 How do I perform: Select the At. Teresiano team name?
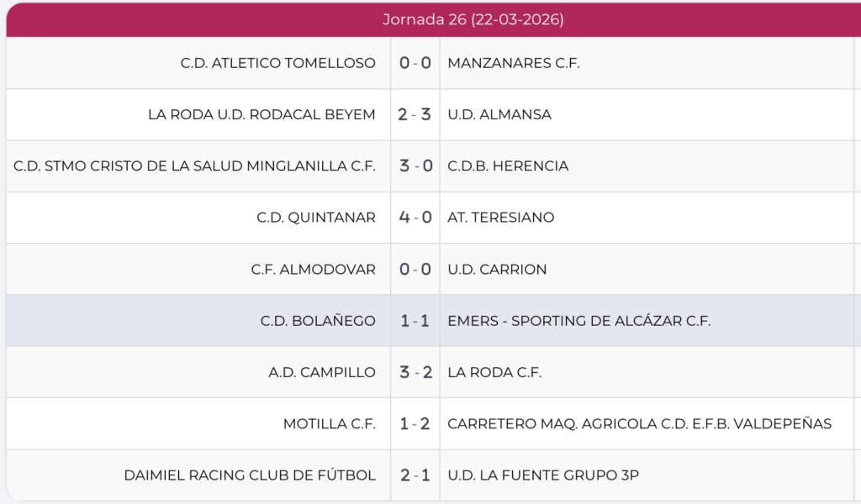click(x=501, y=218)
